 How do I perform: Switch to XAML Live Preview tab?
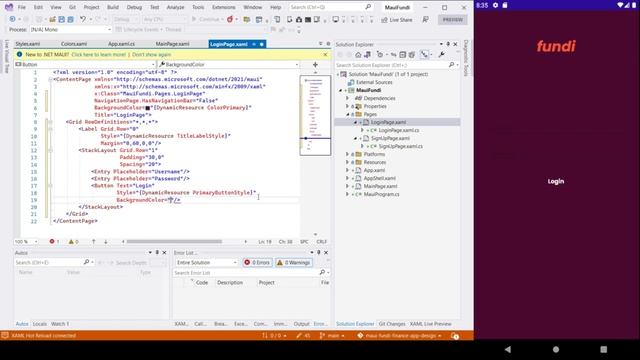pyautogui.click(x=431, y=324)
